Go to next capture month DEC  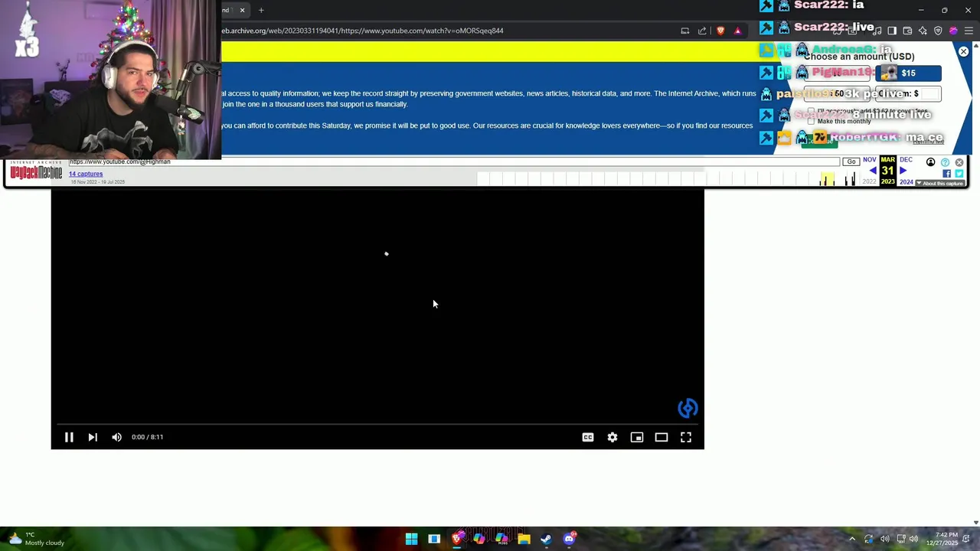click(906, 160)
